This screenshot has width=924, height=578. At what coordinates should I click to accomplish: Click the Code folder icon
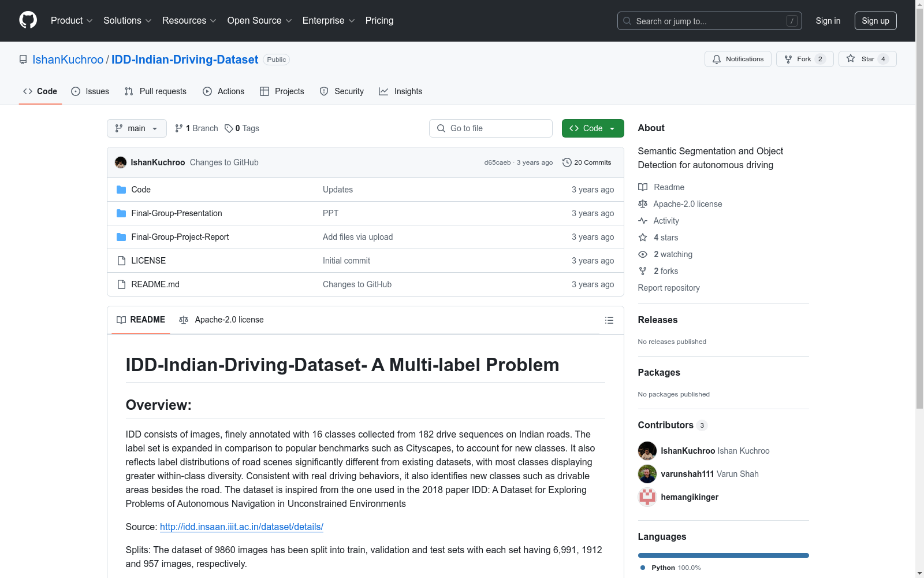point(121,190)
